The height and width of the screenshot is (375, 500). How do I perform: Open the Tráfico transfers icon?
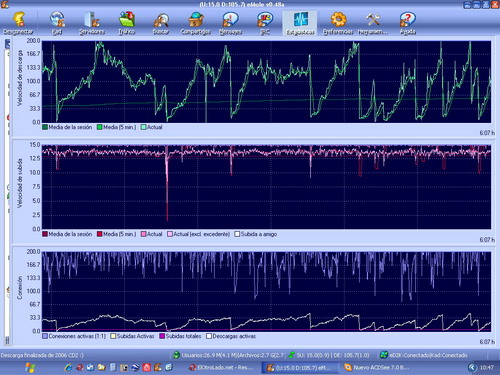(x=127, y=19)
